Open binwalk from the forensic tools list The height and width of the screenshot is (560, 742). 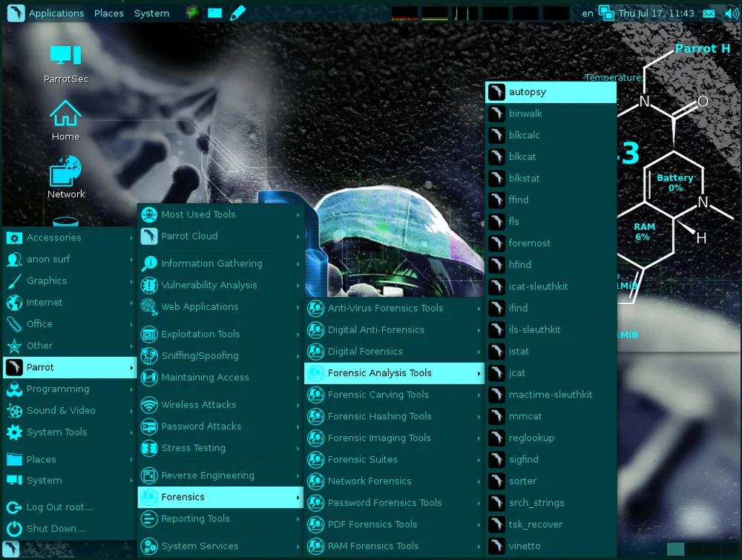[525, 113]
